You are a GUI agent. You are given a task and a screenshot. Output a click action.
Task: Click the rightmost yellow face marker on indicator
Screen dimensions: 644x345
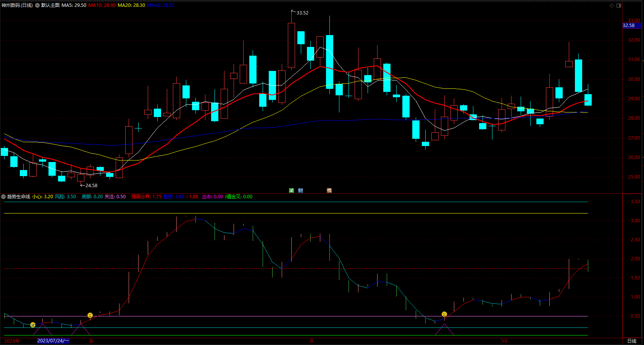(444, 314)
